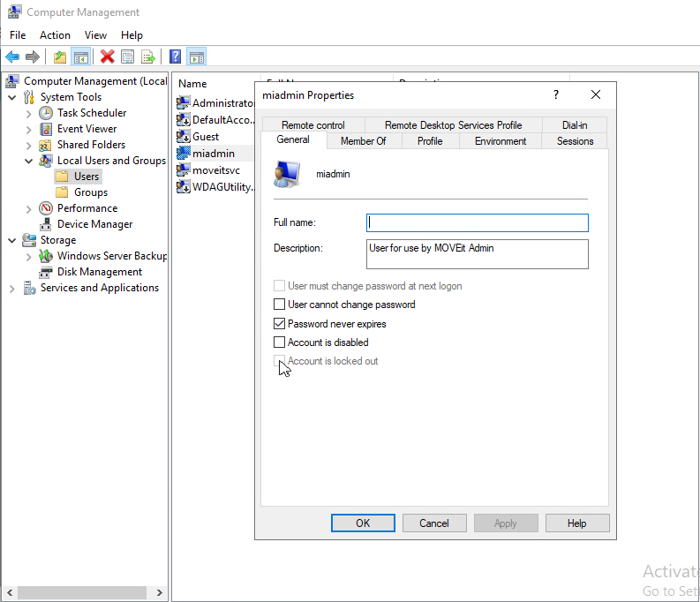Open the Action menu
Viewport: 700px width, 602px height.
[55, 35]
